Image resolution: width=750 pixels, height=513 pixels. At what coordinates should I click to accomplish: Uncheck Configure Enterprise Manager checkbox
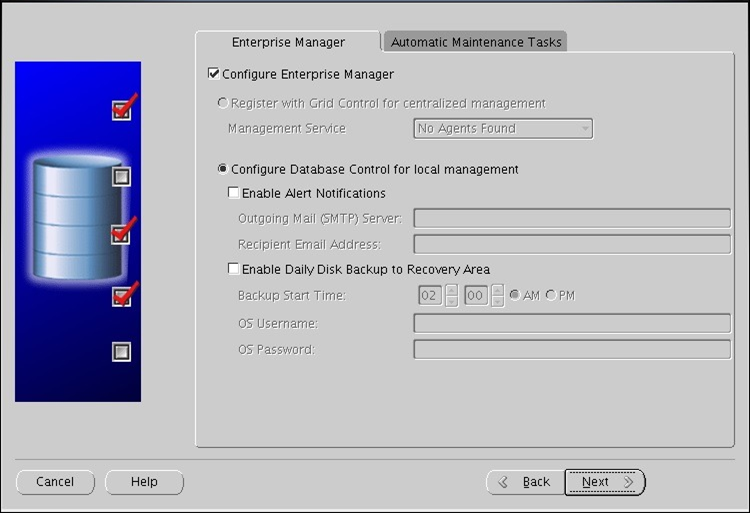pyautogui.click(x=214, y=74)
